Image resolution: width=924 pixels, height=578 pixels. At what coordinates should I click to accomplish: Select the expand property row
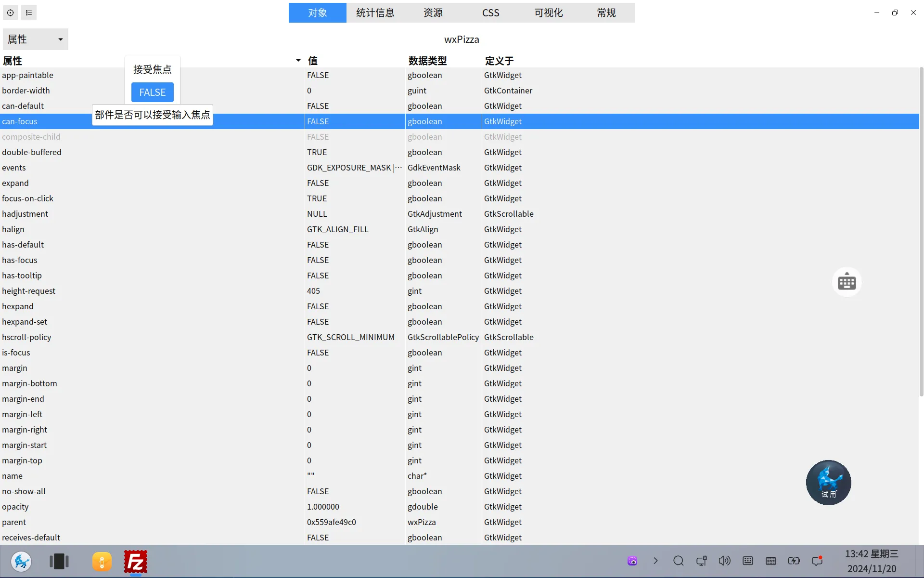[x=460, y=183]
